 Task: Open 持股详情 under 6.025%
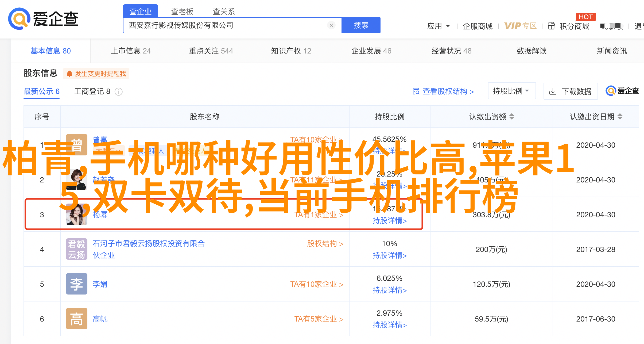click(390, 290)
